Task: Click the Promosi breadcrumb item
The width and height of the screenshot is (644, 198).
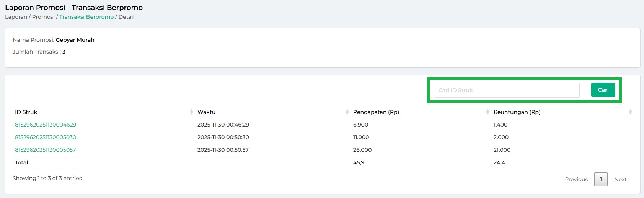Action: point(43,17)
